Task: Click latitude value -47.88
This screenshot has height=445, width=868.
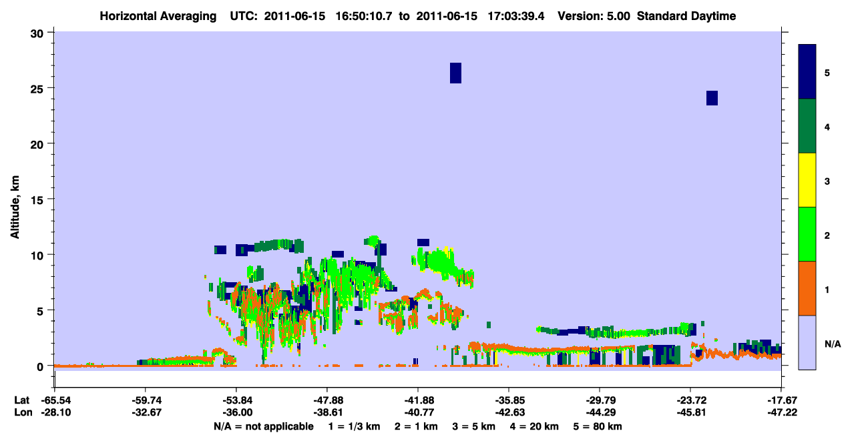Action: point(327,400)
